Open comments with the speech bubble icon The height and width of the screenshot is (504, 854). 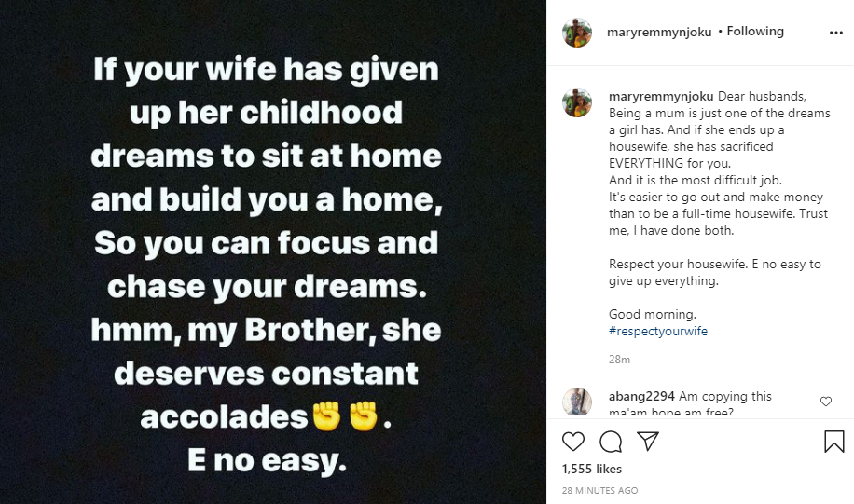point(611,441)
